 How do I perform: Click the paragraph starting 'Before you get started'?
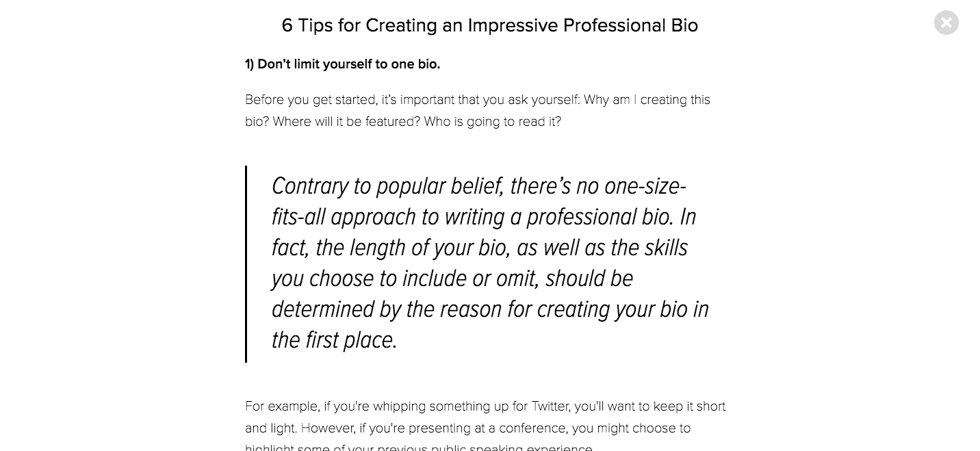(478, 111)
